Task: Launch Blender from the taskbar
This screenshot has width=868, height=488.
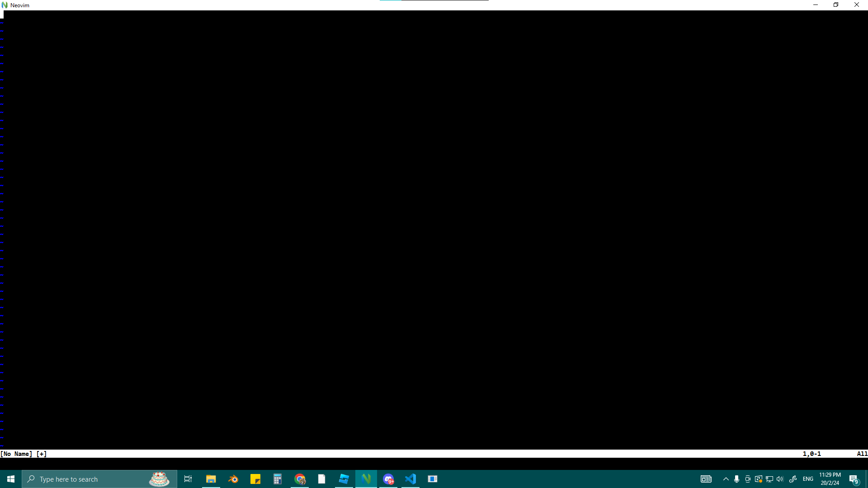Action: [233, 479]
